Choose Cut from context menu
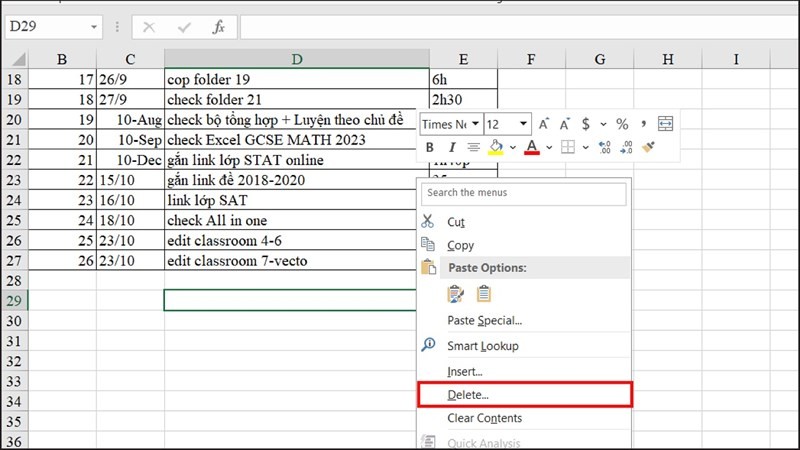This screenshot has height=450, width=800. (x=523, y=222)
